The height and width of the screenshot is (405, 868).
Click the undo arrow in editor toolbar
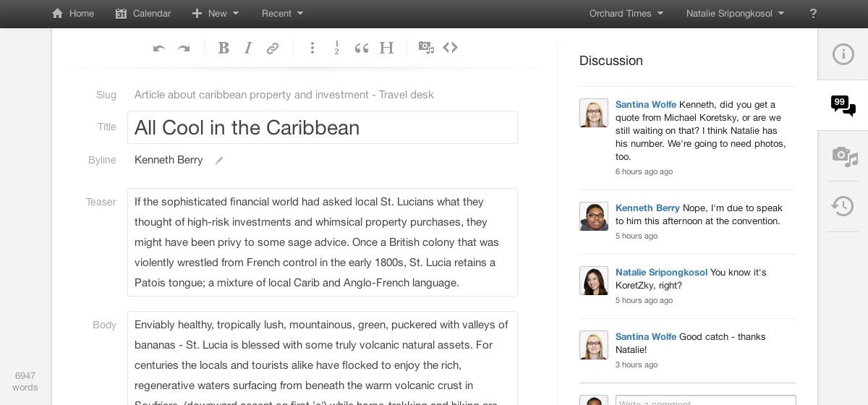[x=159, y=48]
